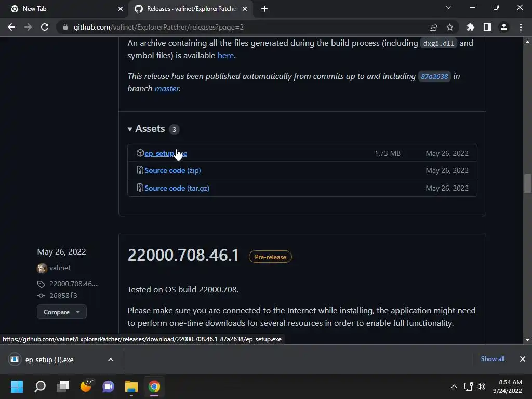Open release title 22000.708.46.1

pyautogui.click(x=183, y=256)
